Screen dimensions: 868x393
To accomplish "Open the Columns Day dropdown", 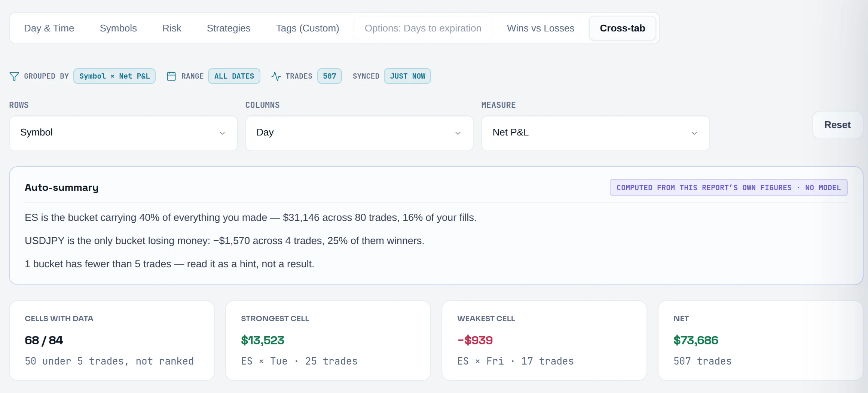I will click(360, 133).
